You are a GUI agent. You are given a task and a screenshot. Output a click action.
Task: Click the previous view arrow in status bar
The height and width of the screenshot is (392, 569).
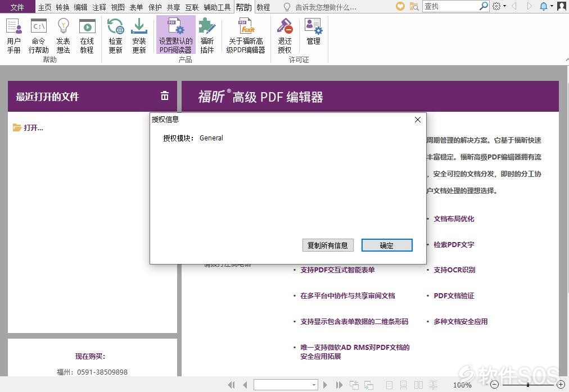[x=354, y=385]
